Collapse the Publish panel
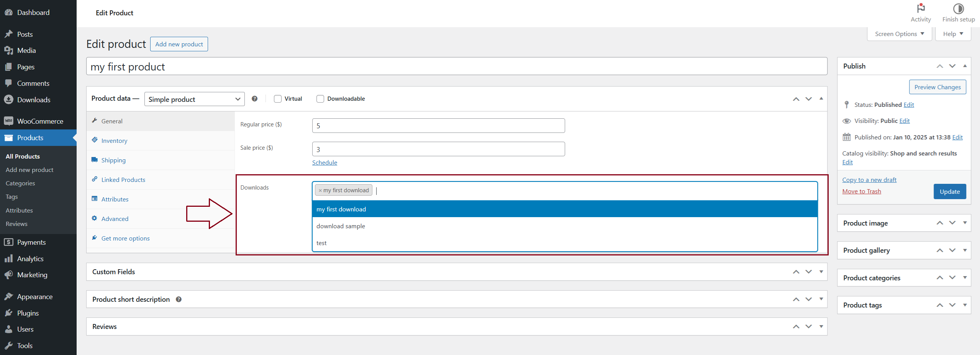The width and height of the screenshot is (980, 355). [965, 66]
